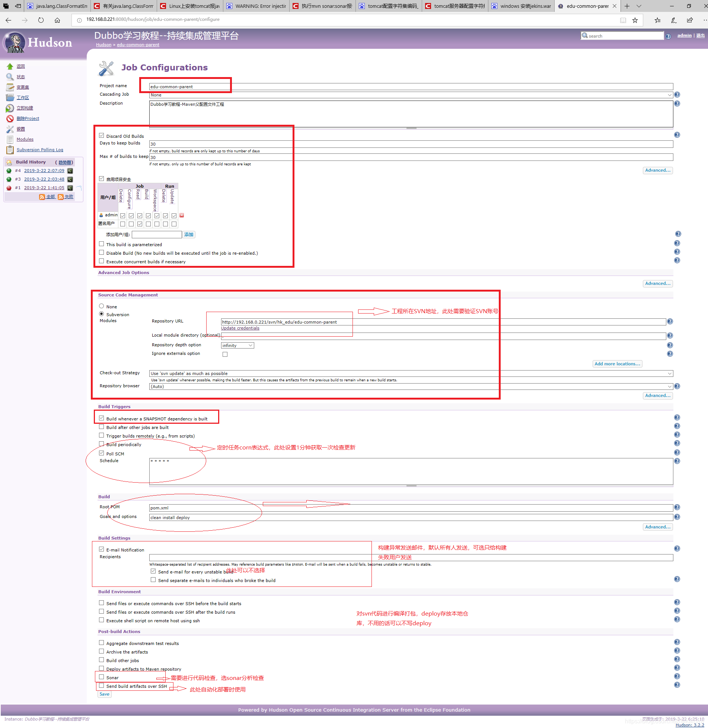
Task: Open console output icon for build #3
Action: coord(70,179)
